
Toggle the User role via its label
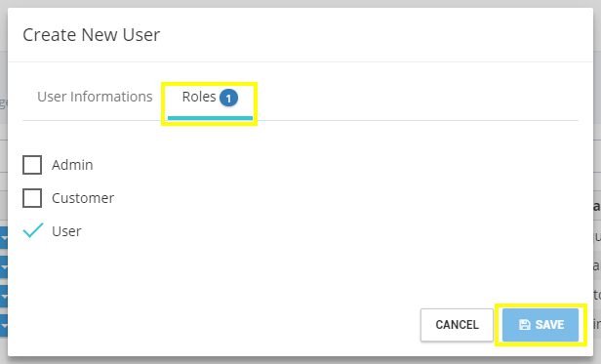[x=66, y=231]
